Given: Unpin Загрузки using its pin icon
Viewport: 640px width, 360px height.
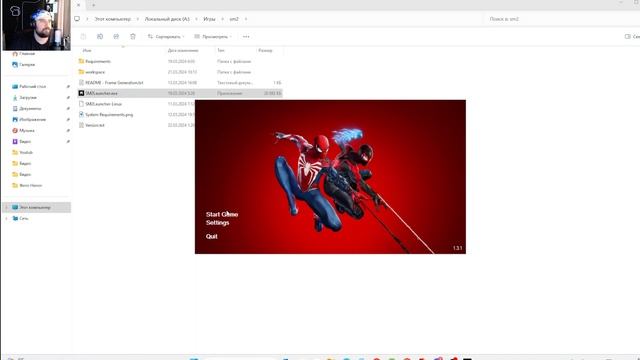Looking at the screenshot, I should 68,98.
